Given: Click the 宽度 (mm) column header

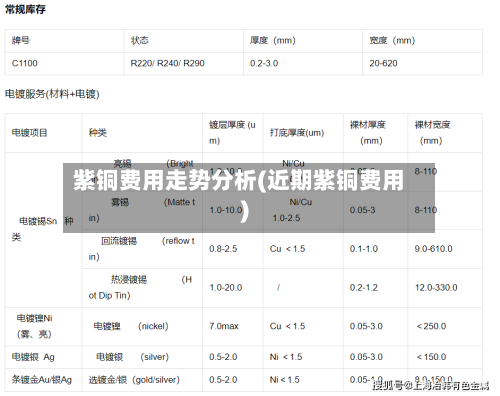Looking at the screenshot, I should coord(392,40).
